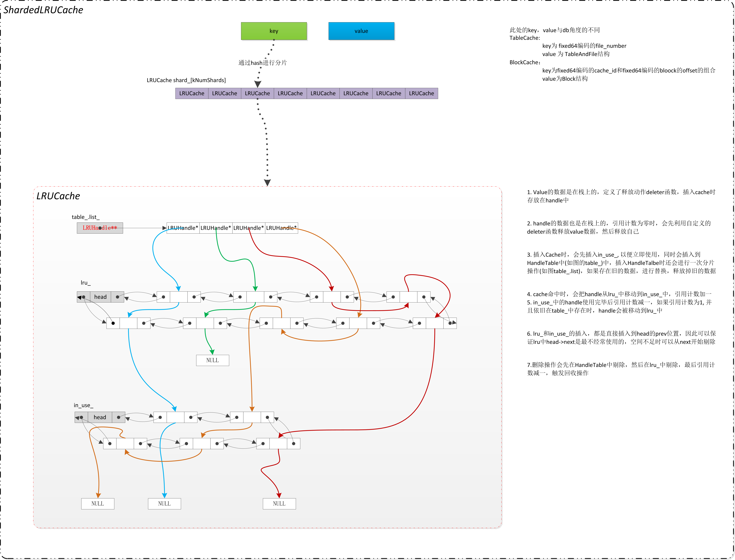735x560 pixels.
Task: Click the lru_ head node
Action: [x=100, y=297]
